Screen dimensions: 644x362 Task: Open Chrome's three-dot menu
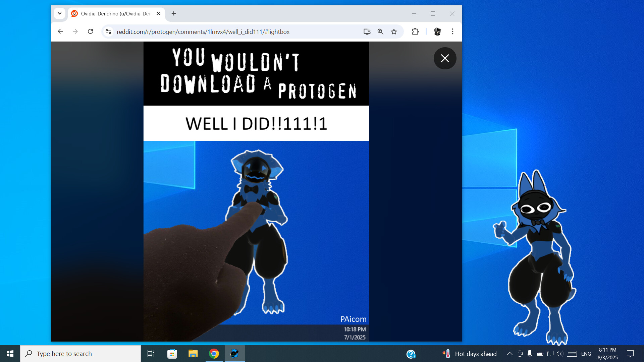click(x=452, y=32)
